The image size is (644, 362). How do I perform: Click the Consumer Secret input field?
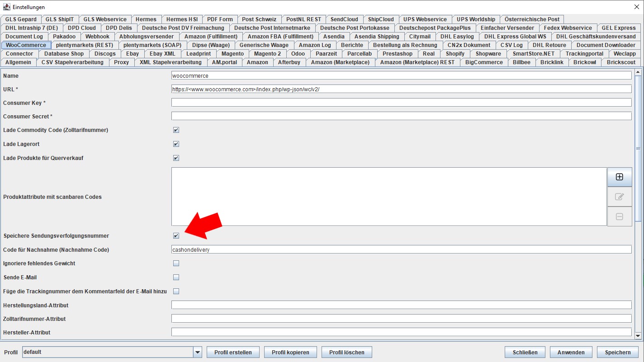click(x=401, y=116)
